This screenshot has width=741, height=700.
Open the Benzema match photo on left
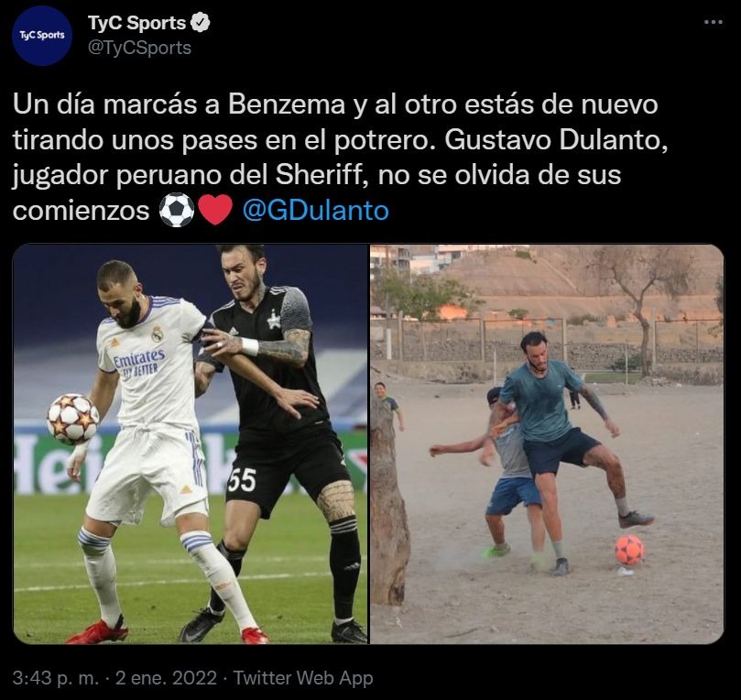pyautogui.click(x=190, y=443)
